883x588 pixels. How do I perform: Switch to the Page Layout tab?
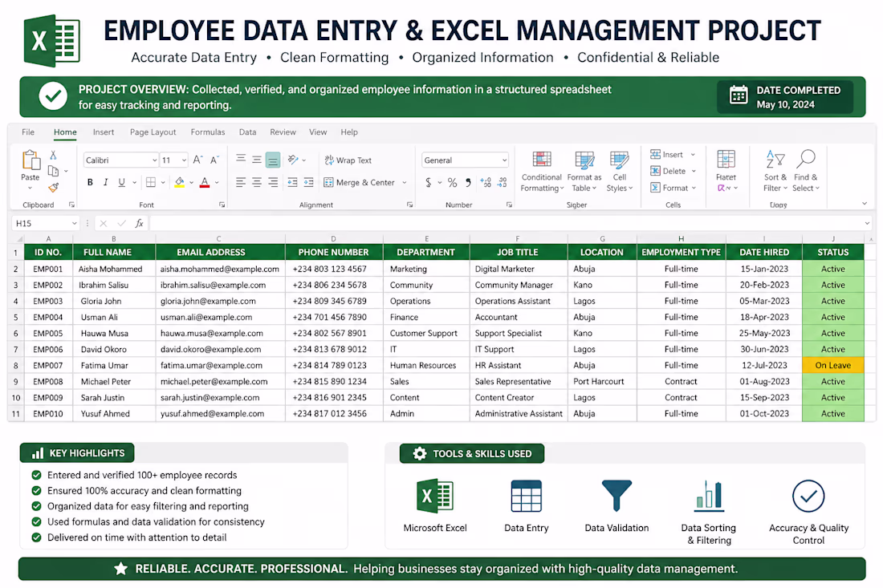pyautogui.click(x=153, y=132)
